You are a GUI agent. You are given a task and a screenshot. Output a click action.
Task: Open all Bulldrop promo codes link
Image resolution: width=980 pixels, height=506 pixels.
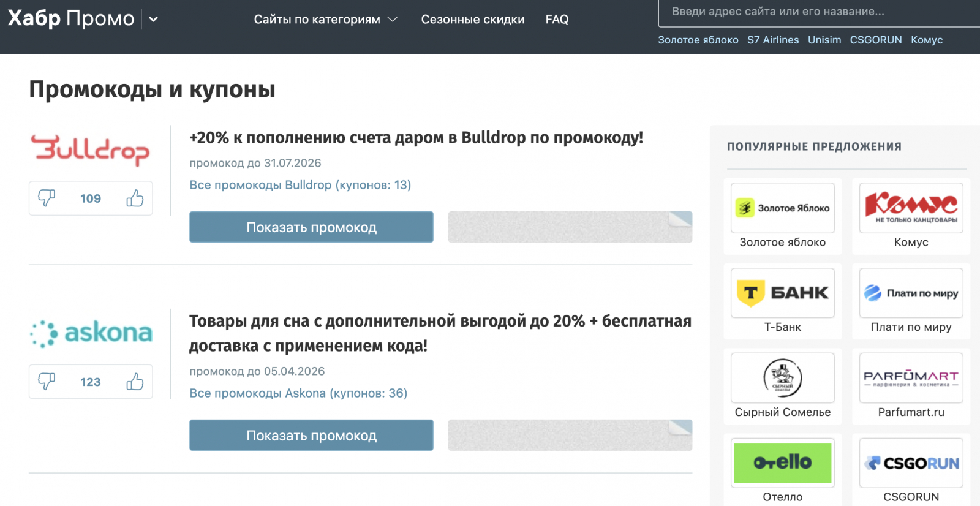click(x=300, y=185)
